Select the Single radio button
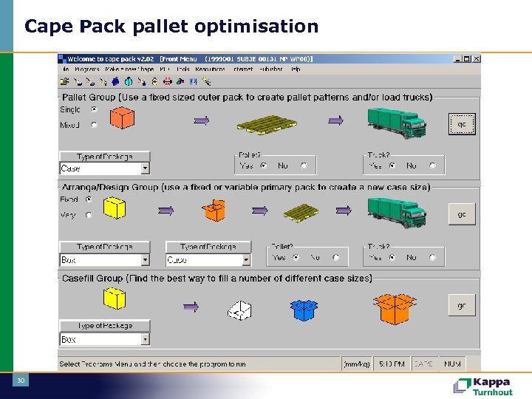 coord(94,109)
